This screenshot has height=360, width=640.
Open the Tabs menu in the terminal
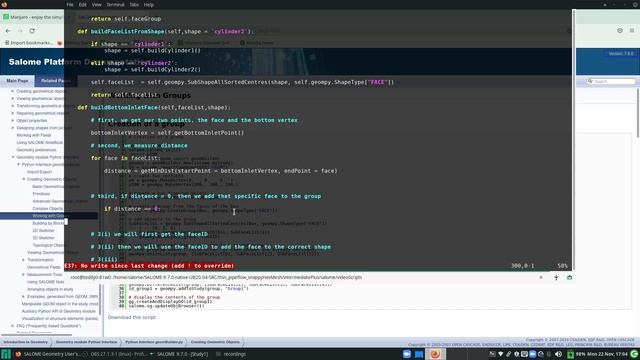coord(134,5)
